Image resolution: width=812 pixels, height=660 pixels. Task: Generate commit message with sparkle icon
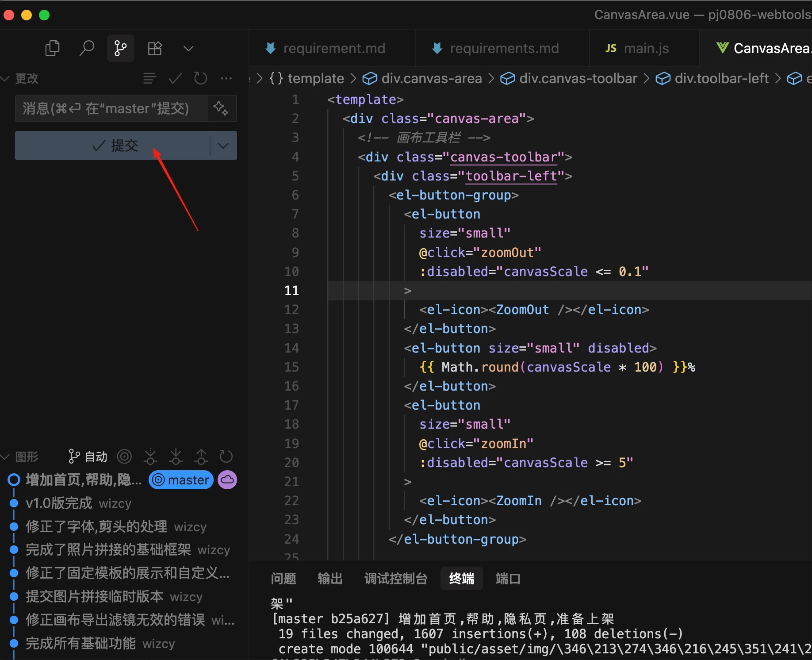(221, 108)
